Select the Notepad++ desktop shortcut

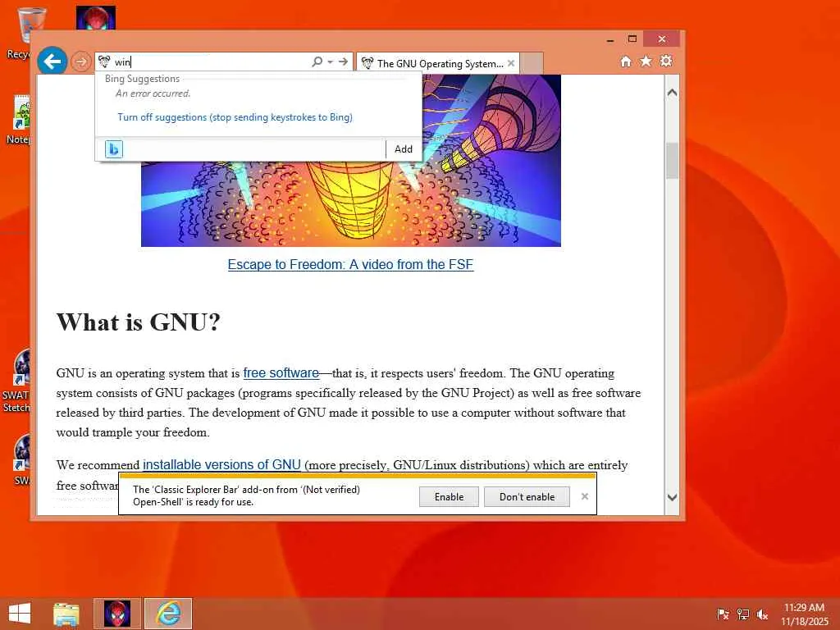click(20, 121)
